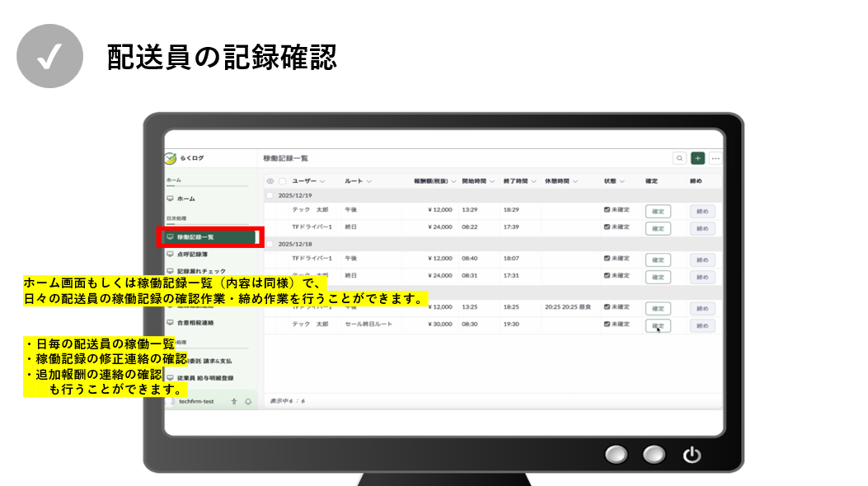Click the icon next to 点呼記録簿
The height and width of the screenshot is (486, 868).
pos(170,255)
